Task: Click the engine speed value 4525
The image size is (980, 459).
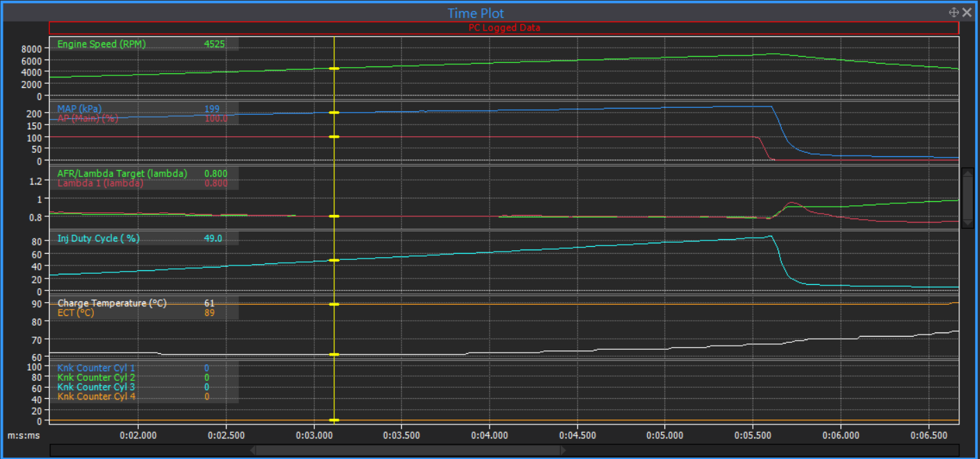Action: 214,44
